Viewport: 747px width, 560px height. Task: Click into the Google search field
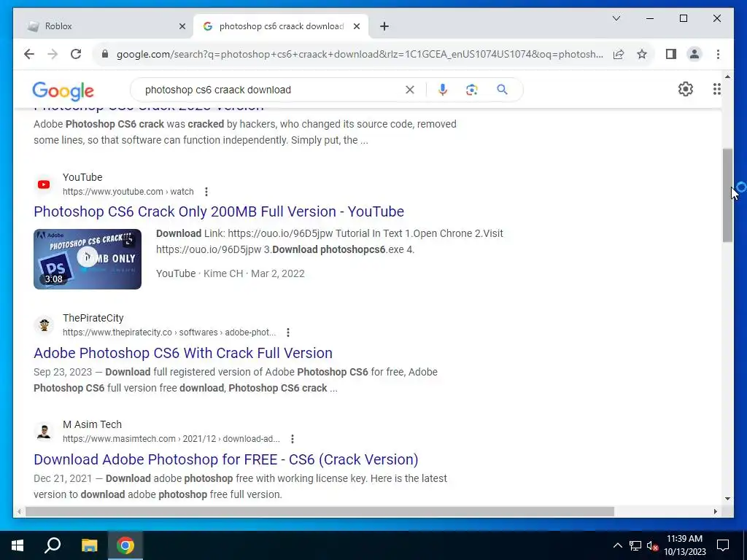pos(271,90)
